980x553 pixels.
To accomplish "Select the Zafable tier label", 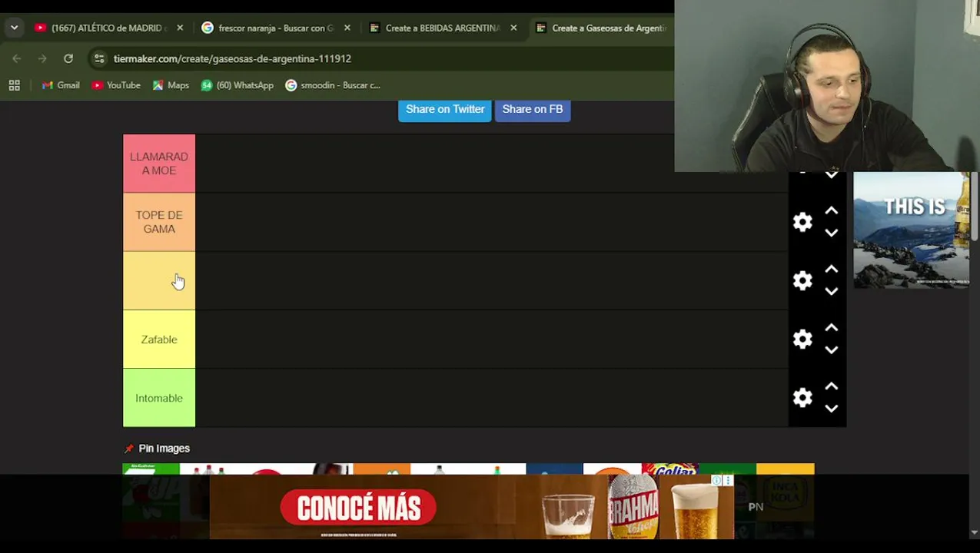I will (x=159, y=339).
